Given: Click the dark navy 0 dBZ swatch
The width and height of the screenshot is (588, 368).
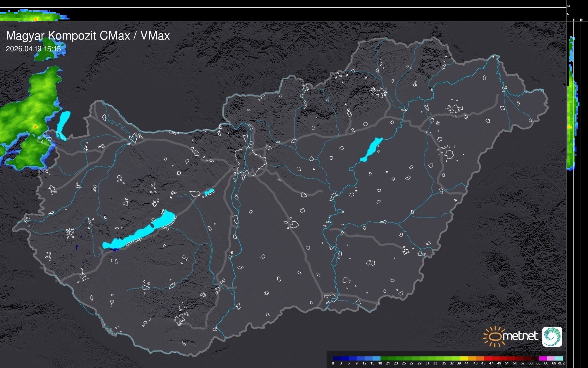Looking at the screenshot, I should 337,358.
